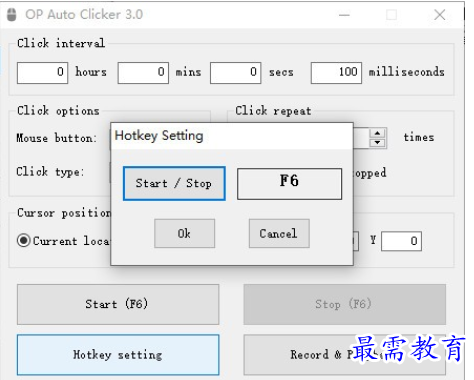This screenshot has width=474, height=380.
Task: Select the Current location radio button
Action: (24, 240)
